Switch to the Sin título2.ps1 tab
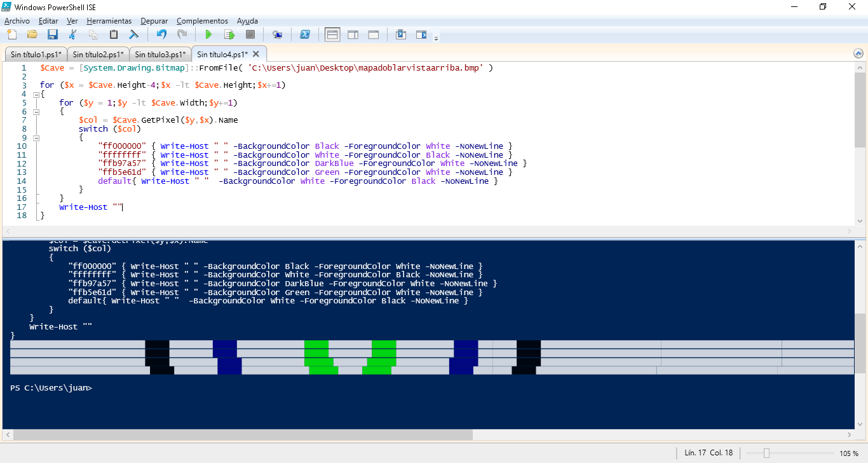 (97, 54)
